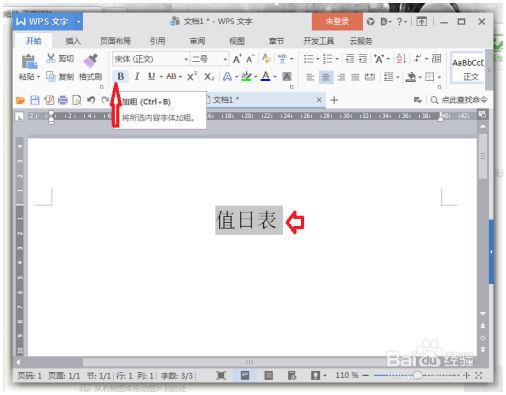Select the 审阅 tab
The height and width of the screenshot is (395, 506).
(197, 41)
